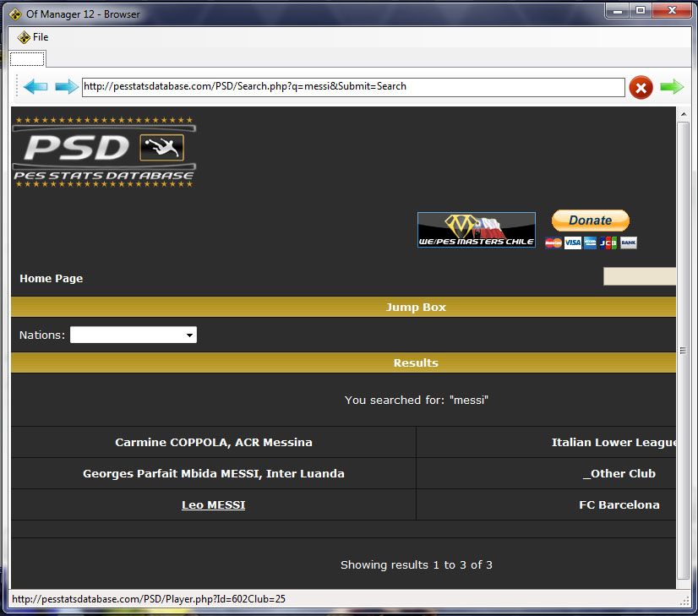
Task: Click the search box beside Home Page
Action: [639, 277]
